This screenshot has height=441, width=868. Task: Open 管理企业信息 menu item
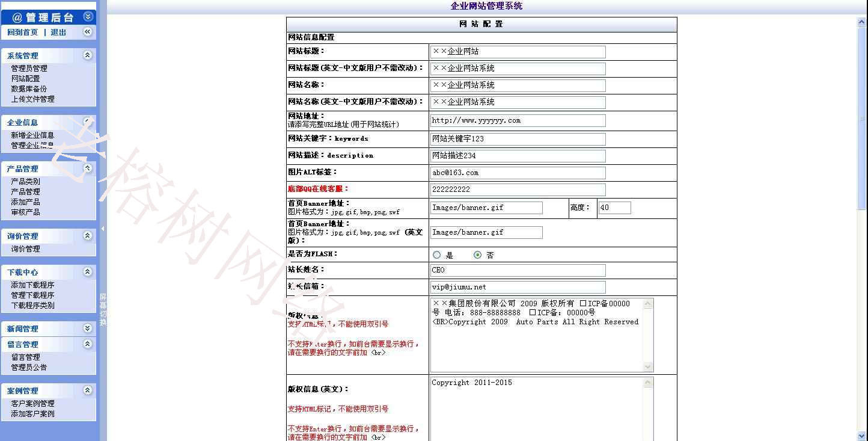pos(32,145)
